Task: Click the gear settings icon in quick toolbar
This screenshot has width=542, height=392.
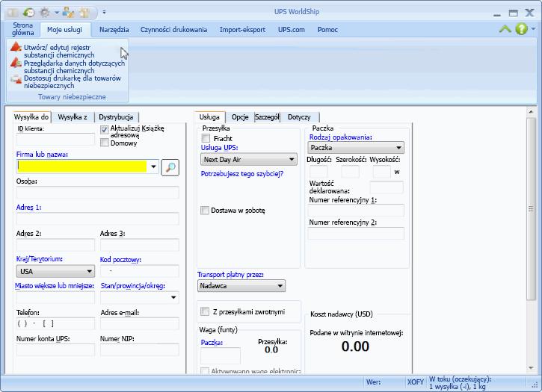Action: [x=45, y=13]
